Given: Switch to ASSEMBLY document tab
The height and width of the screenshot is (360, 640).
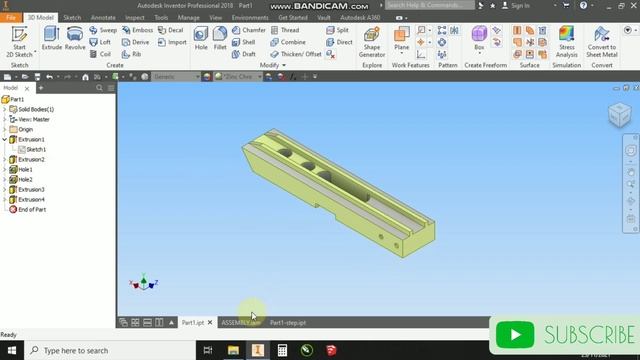Looking at the screenshot, I should (241, 322).
